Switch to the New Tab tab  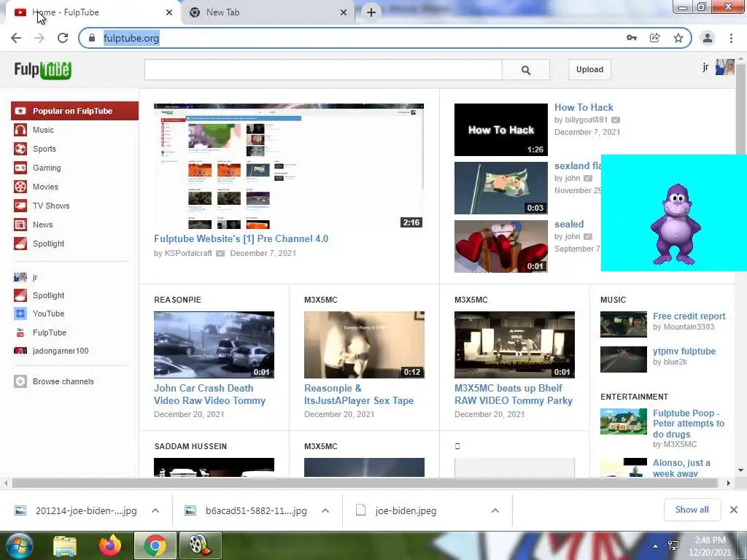click(267, 12)
